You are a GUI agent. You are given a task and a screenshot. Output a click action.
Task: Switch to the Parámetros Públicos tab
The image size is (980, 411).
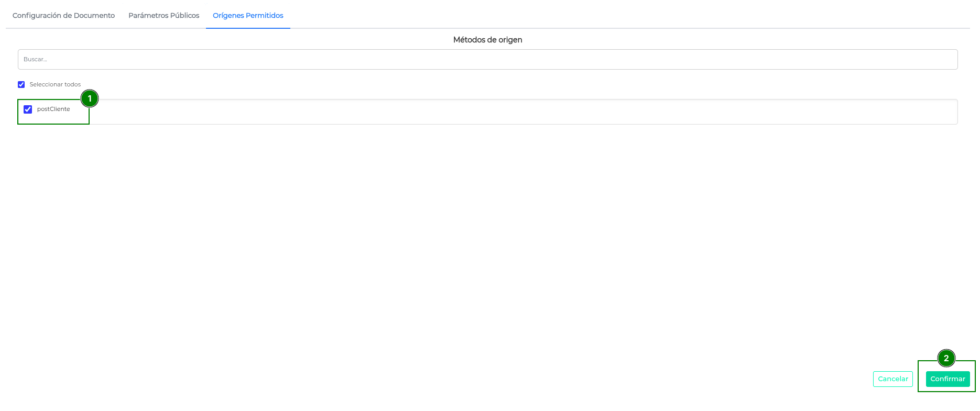pyautogui.click(x=164, y=16)
